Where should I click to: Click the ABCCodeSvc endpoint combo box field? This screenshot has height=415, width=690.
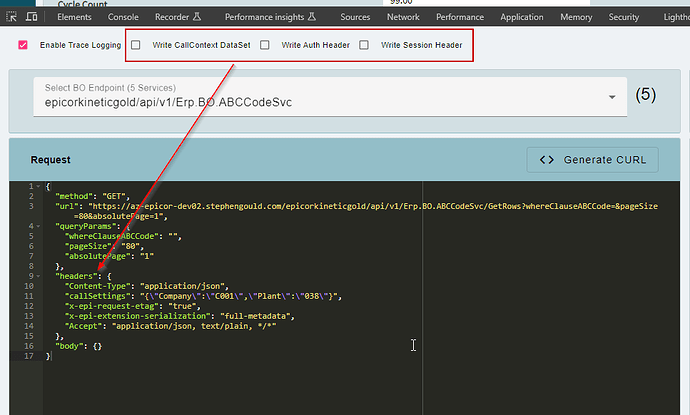[330, 97]
